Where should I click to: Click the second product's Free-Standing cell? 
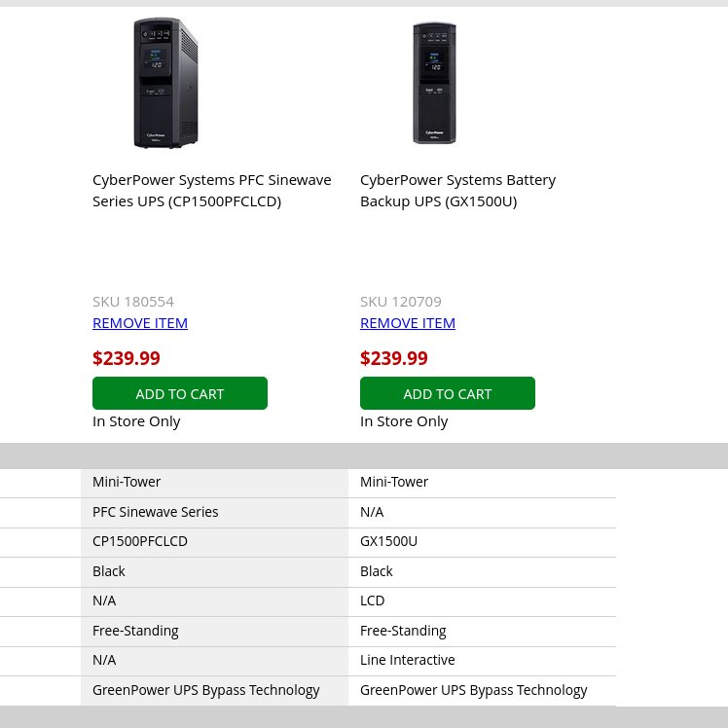[482, 631]
